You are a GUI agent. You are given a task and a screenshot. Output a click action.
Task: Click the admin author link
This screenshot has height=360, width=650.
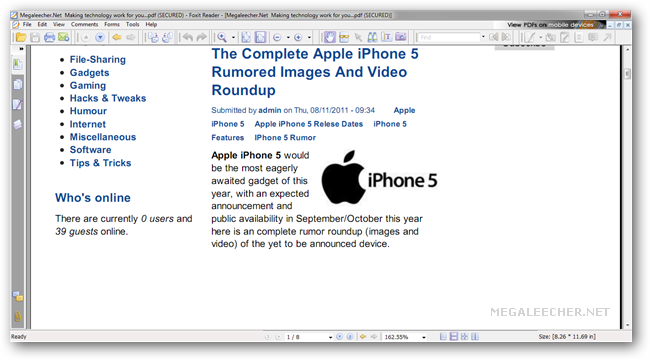270,110
